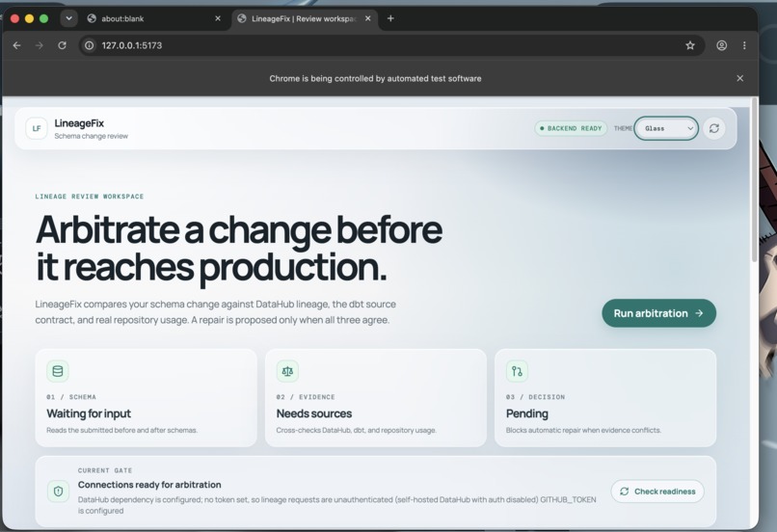
Task: Click the page's vertical scrollbar
Action: coord(755,179)
